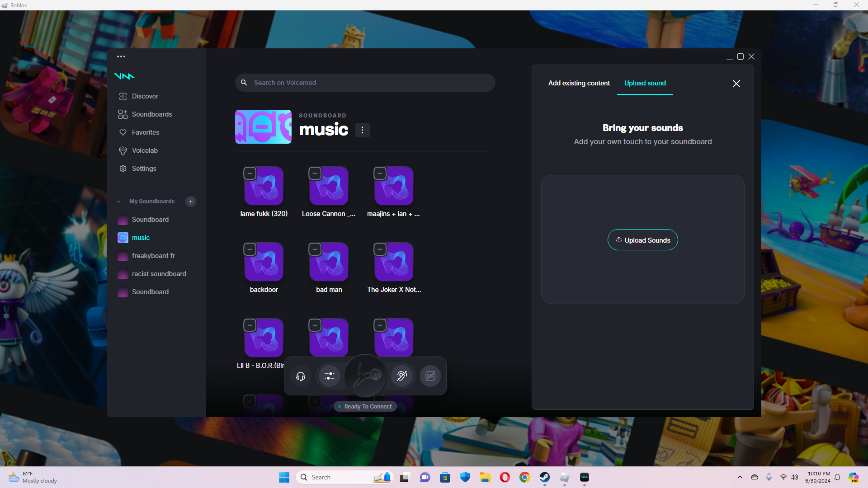This screenshot has width=868, height=488.
Task: Open Opera browser from taskbar
Action: pyautogui.click(x=505, y=477)
